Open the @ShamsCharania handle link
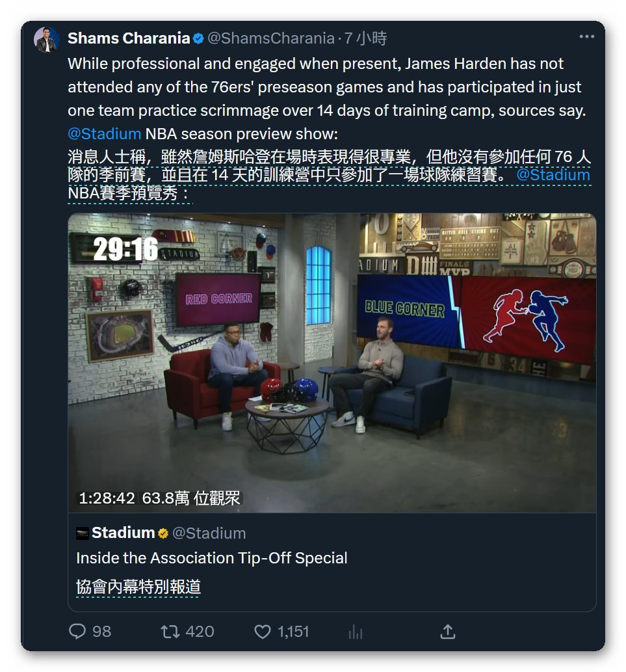Screen dimensions: 626x672 [271, 38]
